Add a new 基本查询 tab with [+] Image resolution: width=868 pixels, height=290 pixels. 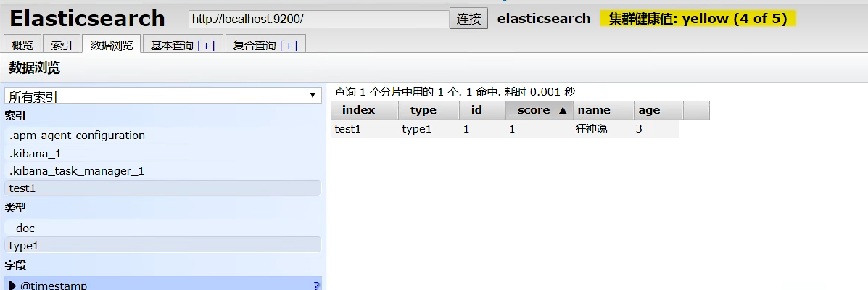206,46
